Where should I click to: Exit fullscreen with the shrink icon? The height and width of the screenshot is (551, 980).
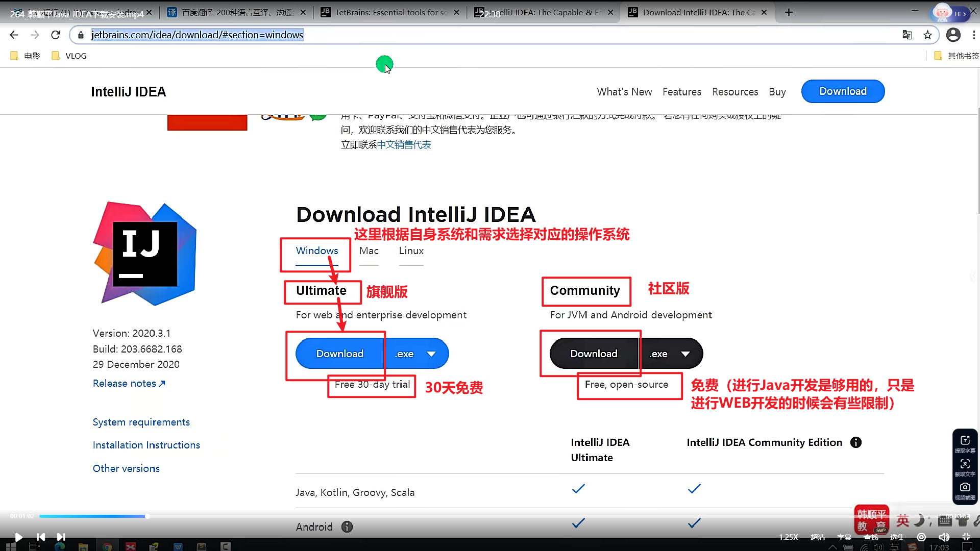966,537
